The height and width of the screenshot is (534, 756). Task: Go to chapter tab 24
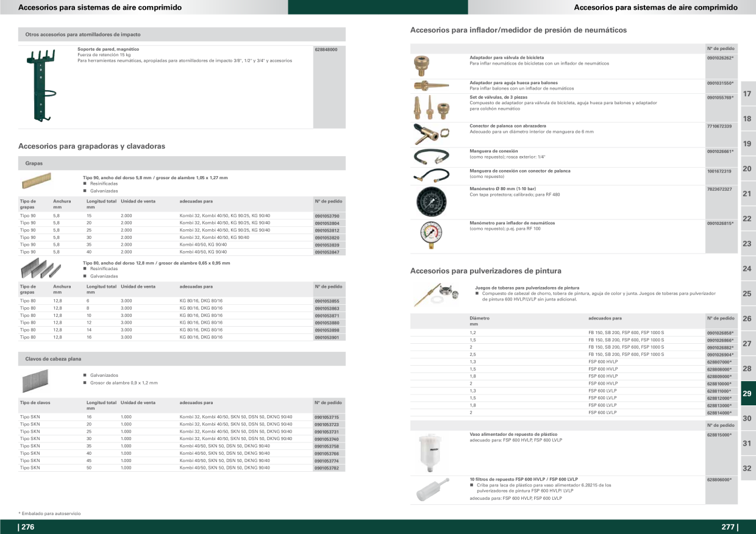pos(747,269)
